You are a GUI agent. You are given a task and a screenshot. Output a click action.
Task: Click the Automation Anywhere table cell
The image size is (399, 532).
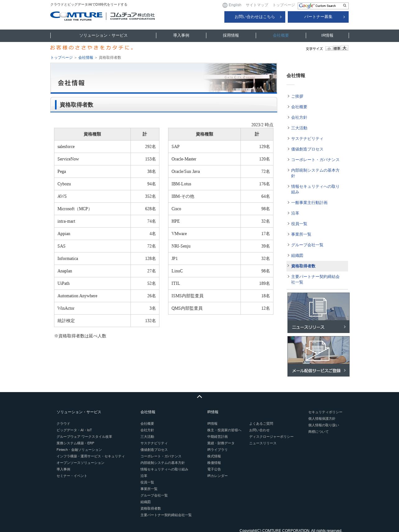[x=92, y=296]
